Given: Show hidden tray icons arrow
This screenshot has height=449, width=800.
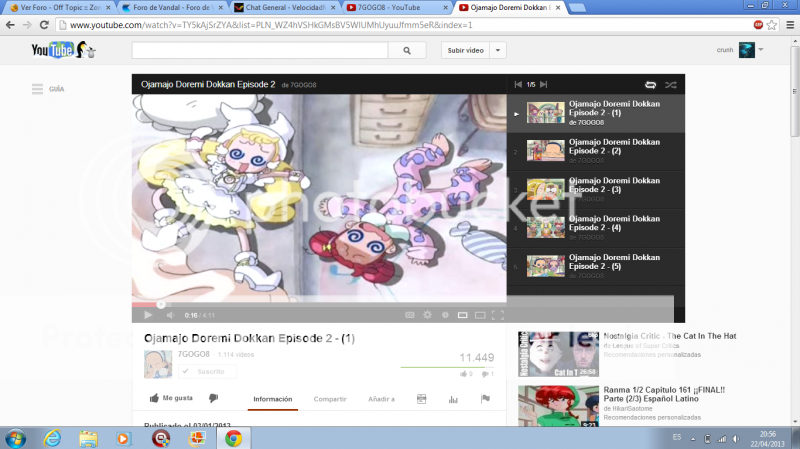Looking at the screenshot, I should [693, 439].
